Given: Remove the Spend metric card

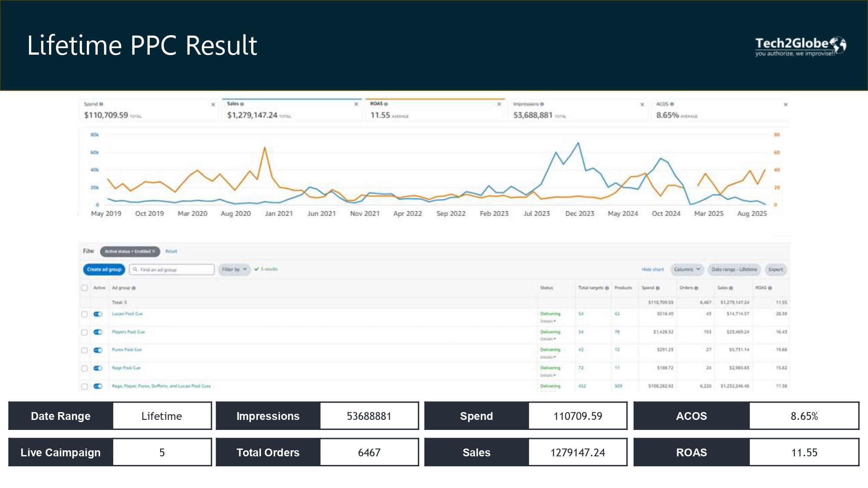Looking at the screenshot, I should 213,105.
